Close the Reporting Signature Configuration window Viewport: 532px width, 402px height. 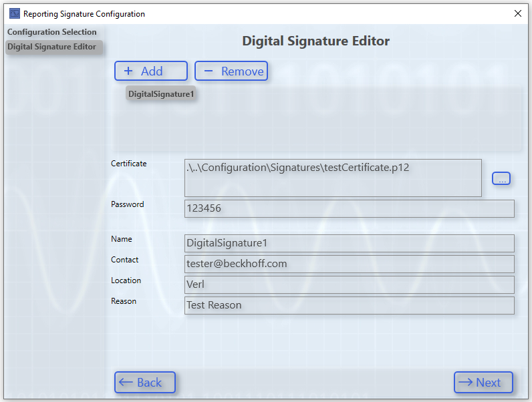518,13
